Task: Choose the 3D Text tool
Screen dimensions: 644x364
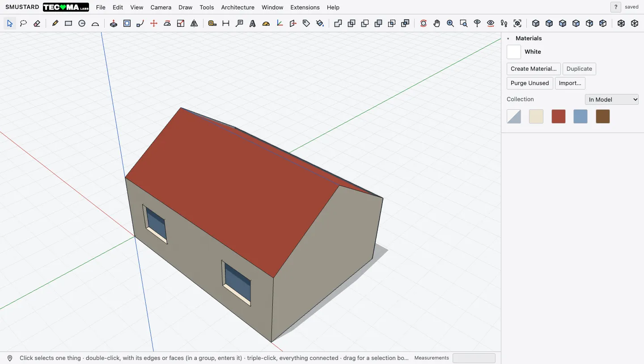Action: tap(253, 23)
